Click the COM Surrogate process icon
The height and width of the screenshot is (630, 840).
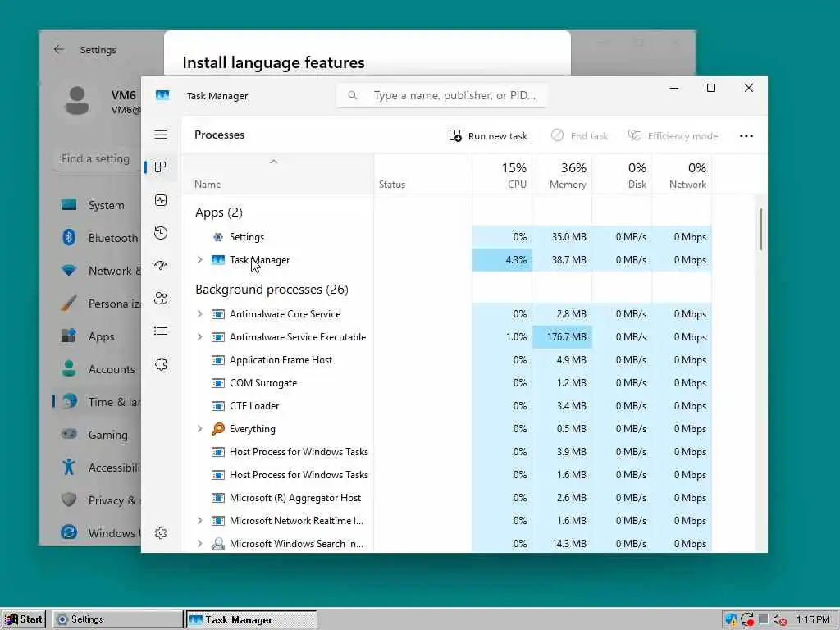pyautogui.click(x=218, y=383)
